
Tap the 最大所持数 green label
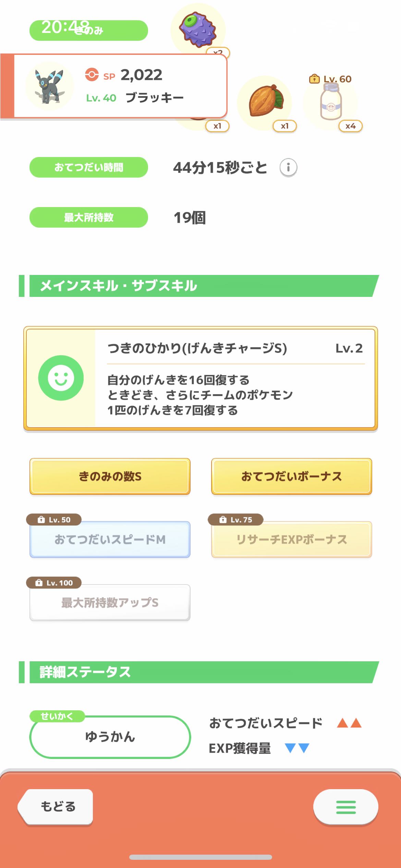coord(89,217)
